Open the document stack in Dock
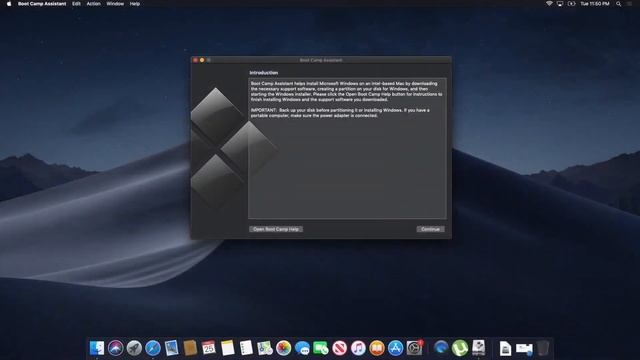The width and height of the screenshot is (640, 360). (505, 348)
